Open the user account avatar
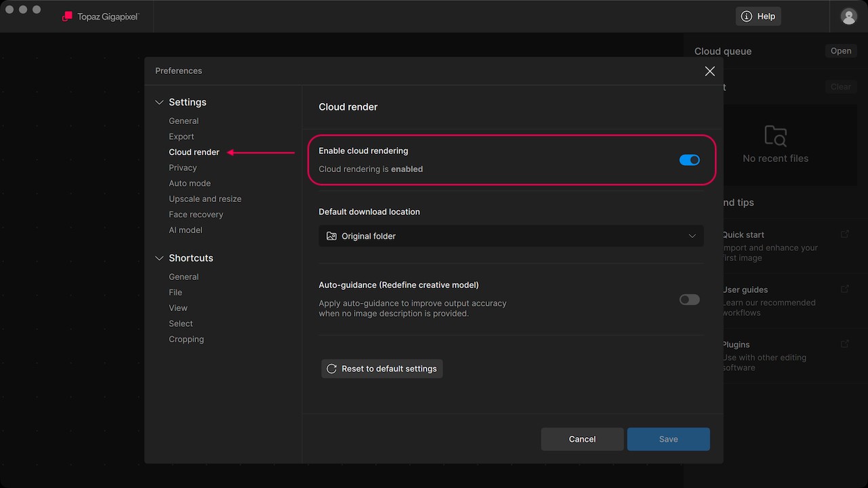868x488 pixels. 848,16
